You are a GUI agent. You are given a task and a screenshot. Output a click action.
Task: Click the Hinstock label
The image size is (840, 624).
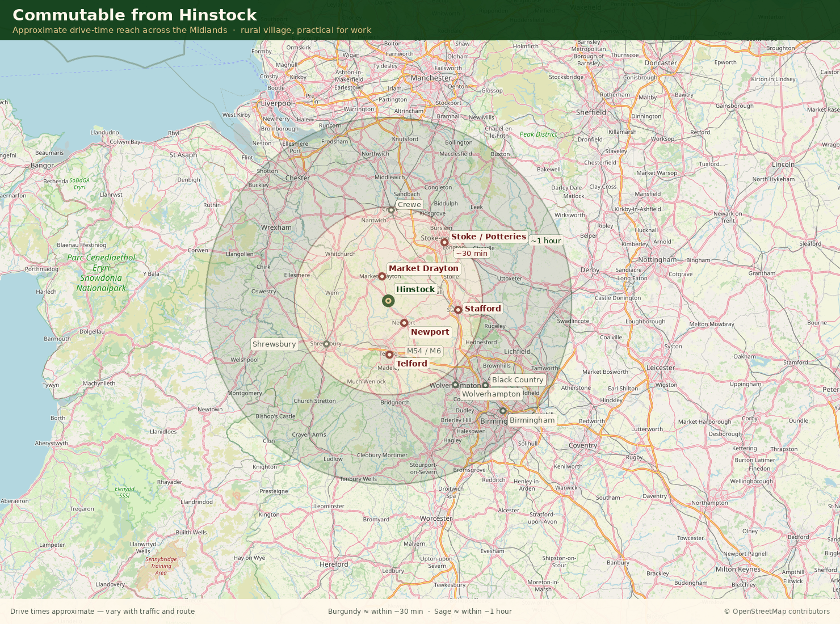415,289
